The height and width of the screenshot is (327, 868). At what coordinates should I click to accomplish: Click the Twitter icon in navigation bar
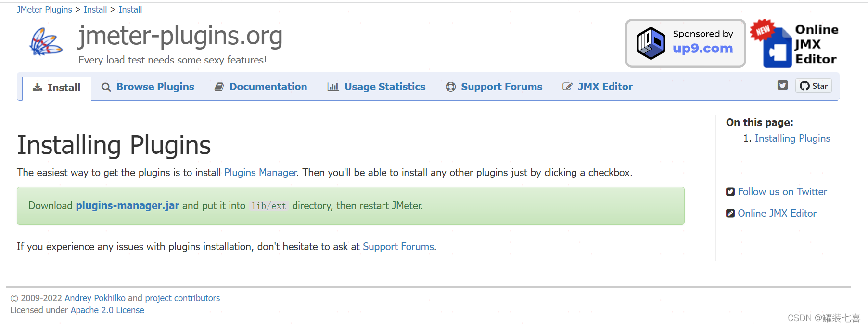coord(782,85)
